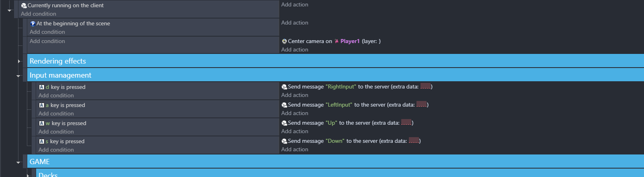
Task: Expand the Rendering effects group
Action: 19,61
